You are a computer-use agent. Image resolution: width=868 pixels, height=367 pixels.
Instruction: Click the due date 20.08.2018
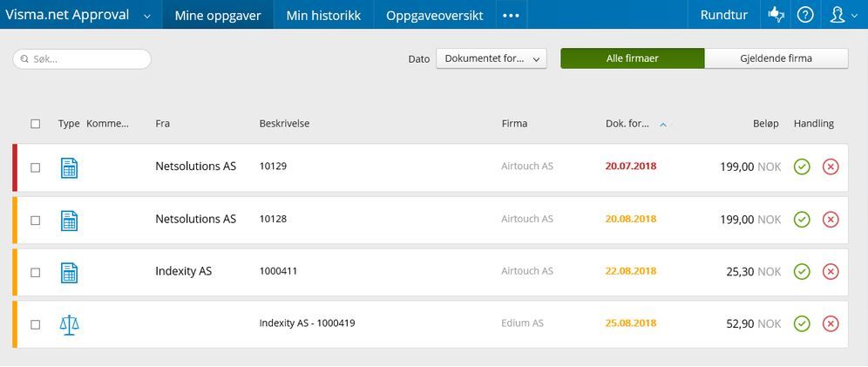[x=631, y=219]
